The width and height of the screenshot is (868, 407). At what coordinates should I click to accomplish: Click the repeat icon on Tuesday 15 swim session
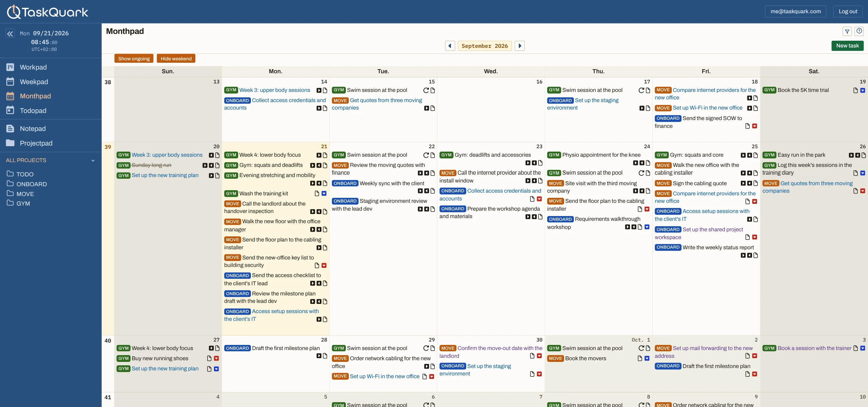coord(426,90)
